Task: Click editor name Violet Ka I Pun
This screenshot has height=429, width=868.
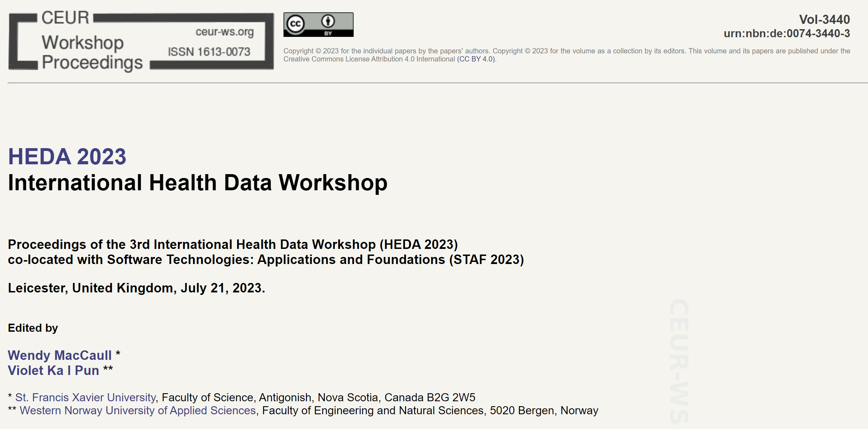Action: [x=54, y=370]
